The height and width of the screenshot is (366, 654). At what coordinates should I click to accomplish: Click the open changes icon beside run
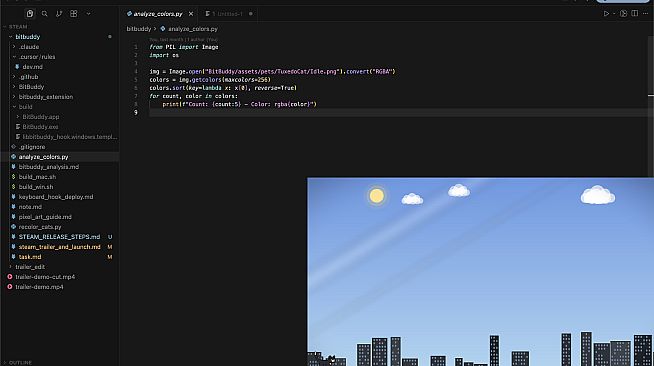coord(623,14)
